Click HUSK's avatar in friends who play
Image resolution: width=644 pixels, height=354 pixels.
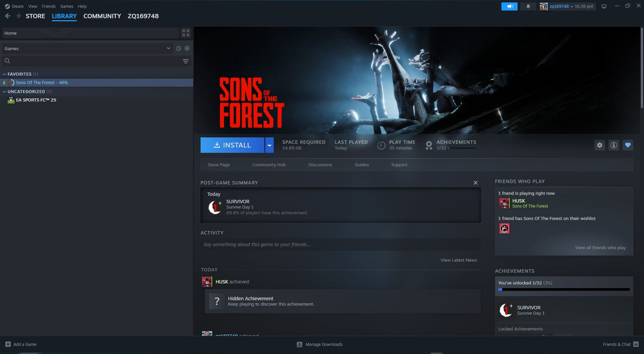tap(504, 203)
